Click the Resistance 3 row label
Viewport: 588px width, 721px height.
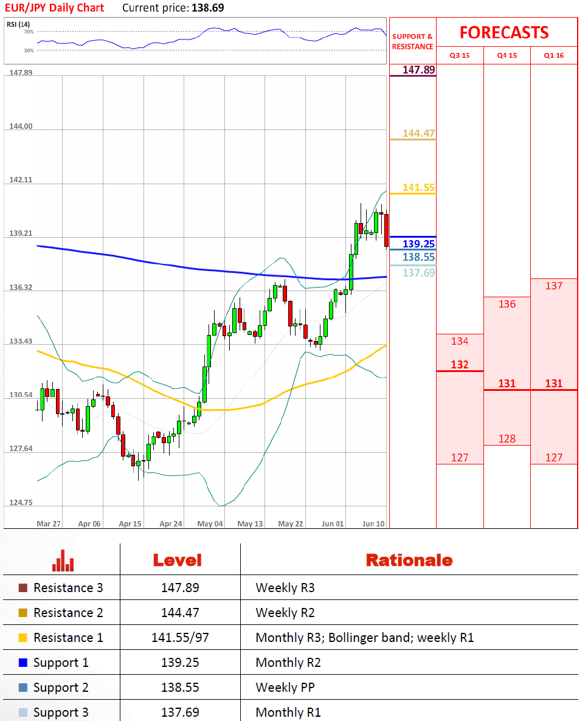point(68,588)
